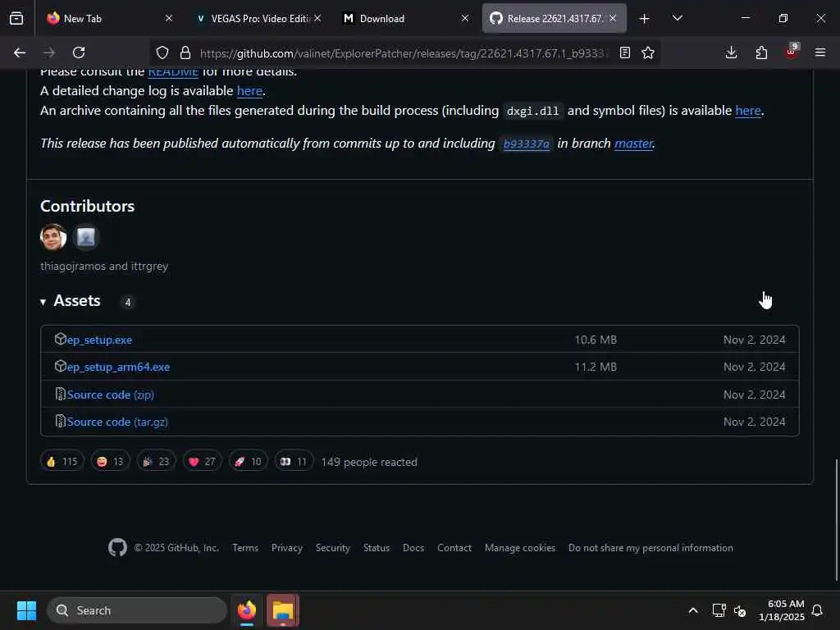
Task: Open the detailed change log here link
Action: pyautogui.click(x=249, y=91)
